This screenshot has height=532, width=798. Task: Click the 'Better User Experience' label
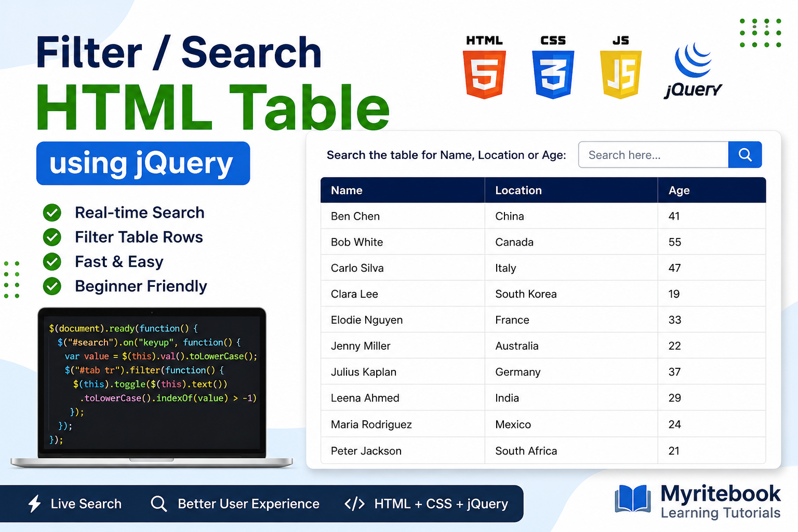tap(248, 504)
